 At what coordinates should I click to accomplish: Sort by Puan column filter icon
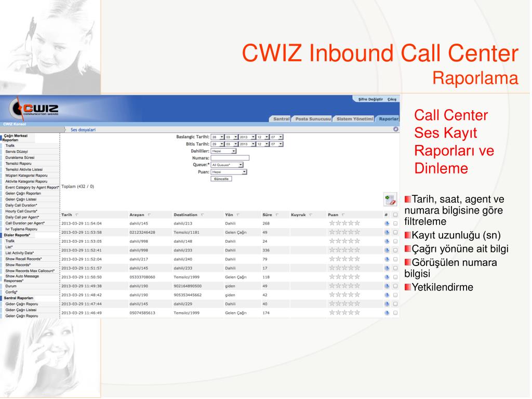pyautogui.click(x=343, y=215)
